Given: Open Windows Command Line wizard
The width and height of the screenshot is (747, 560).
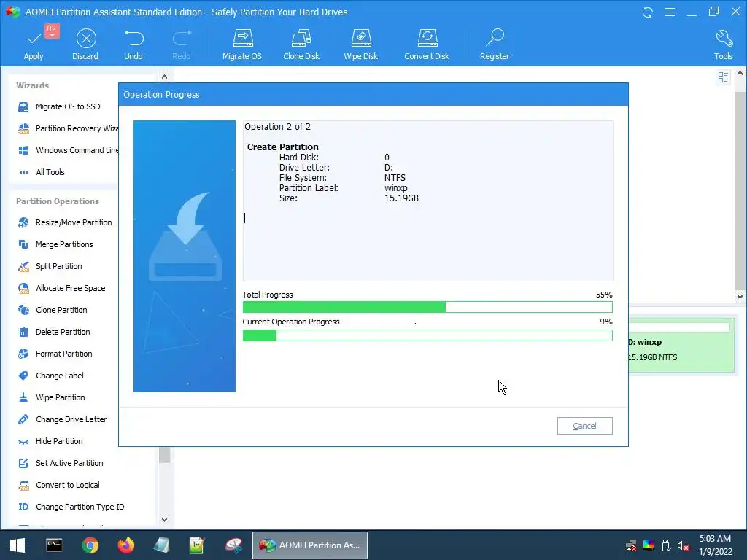Looking at the screenshot, I should pyautogui.click(x=68, y=150).
